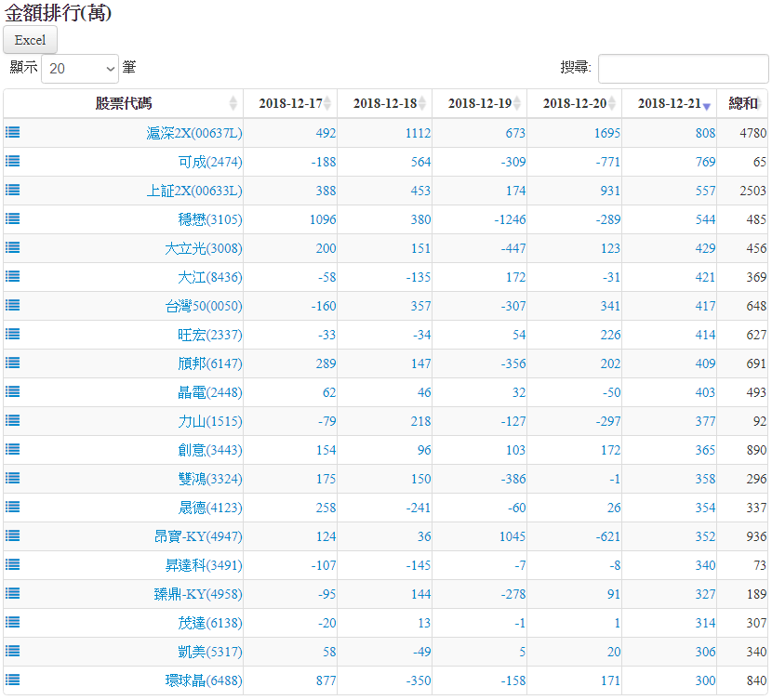
Task: Toggle sort order on 2018-12-21 column
Action: point(669,103)
